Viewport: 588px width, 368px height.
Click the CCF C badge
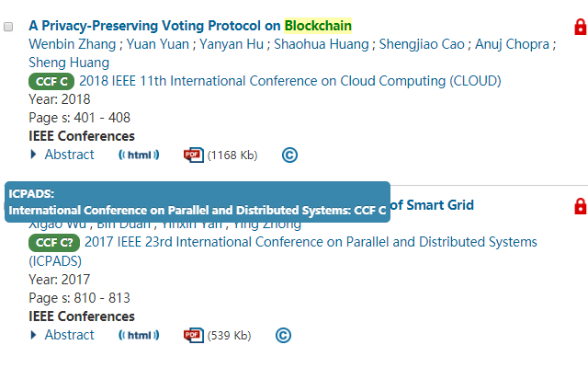(x=51, y=82)
